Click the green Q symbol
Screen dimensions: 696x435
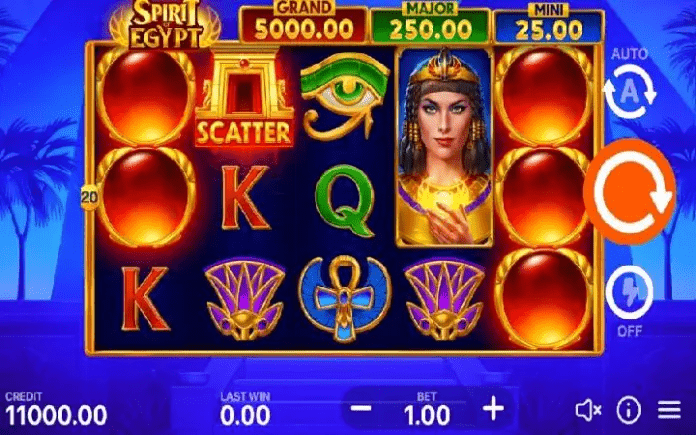(345, 201)
